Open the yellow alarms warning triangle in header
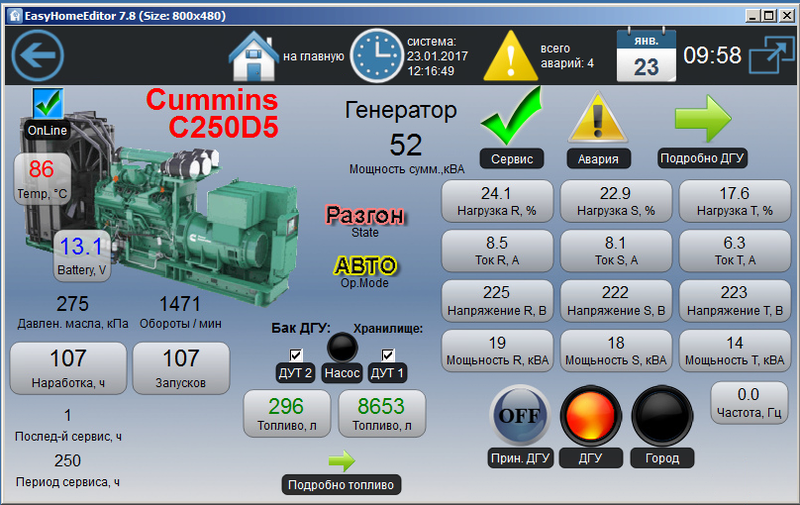Screen dimensions: 800x505 point(510,56)
